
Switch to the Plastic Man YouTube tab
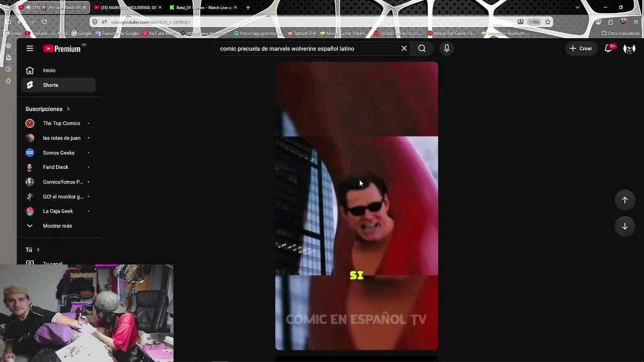tap(53, 8)
